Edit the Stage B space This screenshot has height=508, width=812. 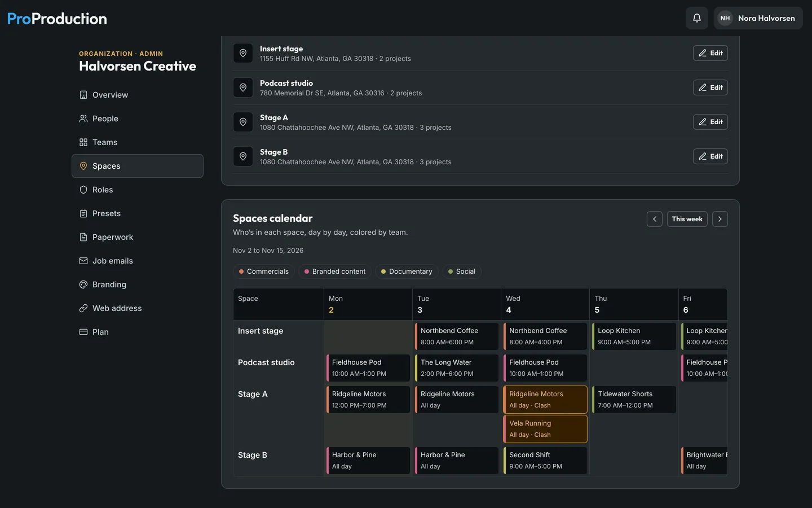coord(710,156)
